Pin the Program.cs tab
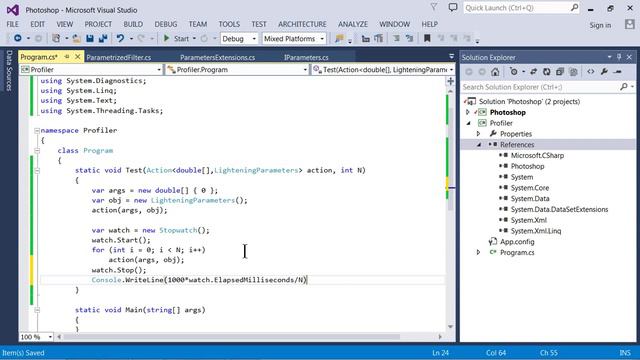The height and width of the screenshot is (360, 640). [x=67, y=57]
